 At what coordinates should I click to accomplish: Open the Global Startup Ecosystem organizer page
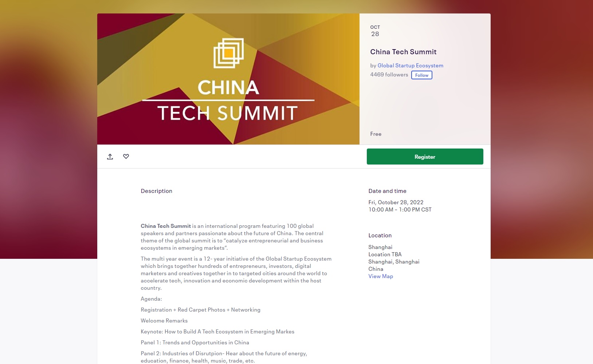click(x=410, y=65)
